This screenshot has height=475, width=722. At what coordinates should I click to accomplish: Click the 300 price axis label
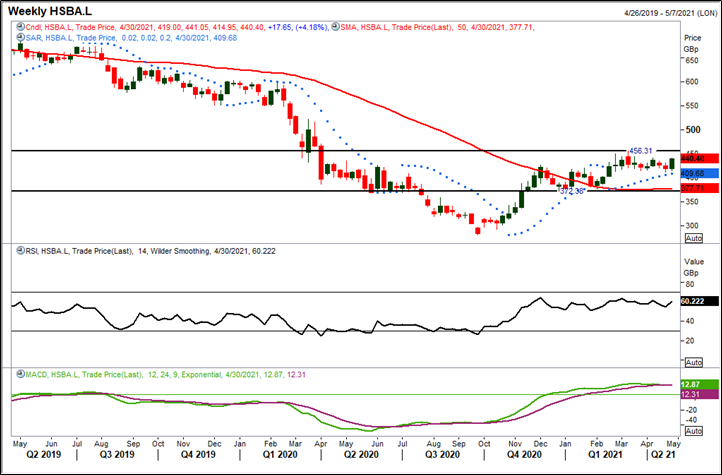click(691, 226)
